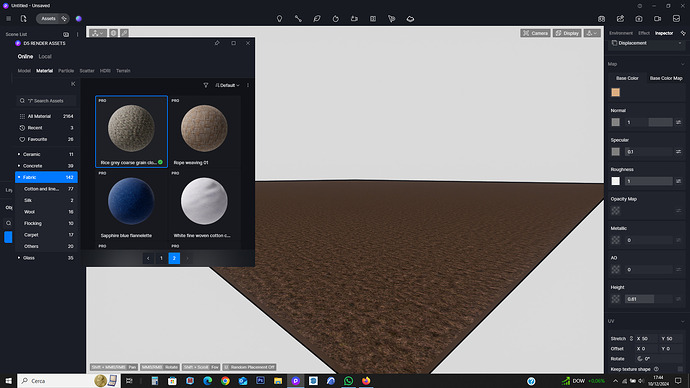Toggle the Keep texture shape checkbox
The height and width of the screenshot is (388, 690).
(680, 369)
